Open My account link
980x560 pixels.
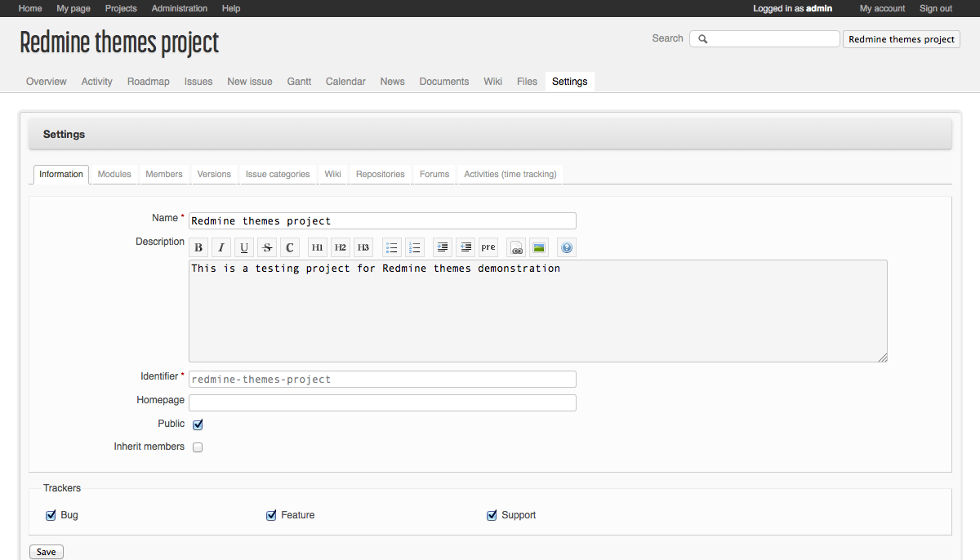click(x=882, y=8)
